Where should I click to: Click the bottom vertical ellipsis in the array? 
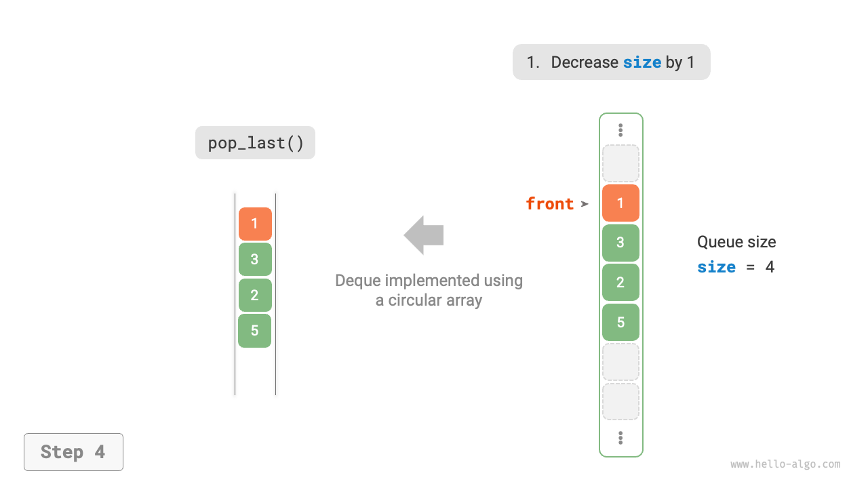pyautogui.click(x=620, y=439)
